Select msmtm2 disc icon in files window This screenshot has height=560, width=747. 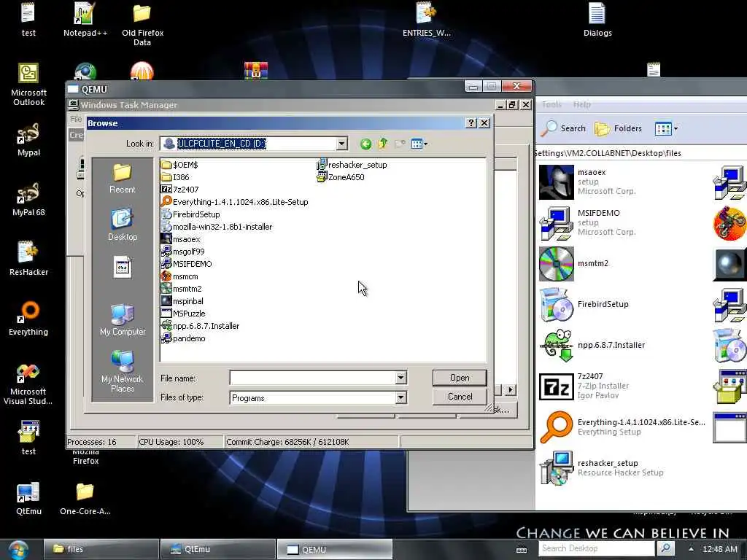(x=556, y=263)
